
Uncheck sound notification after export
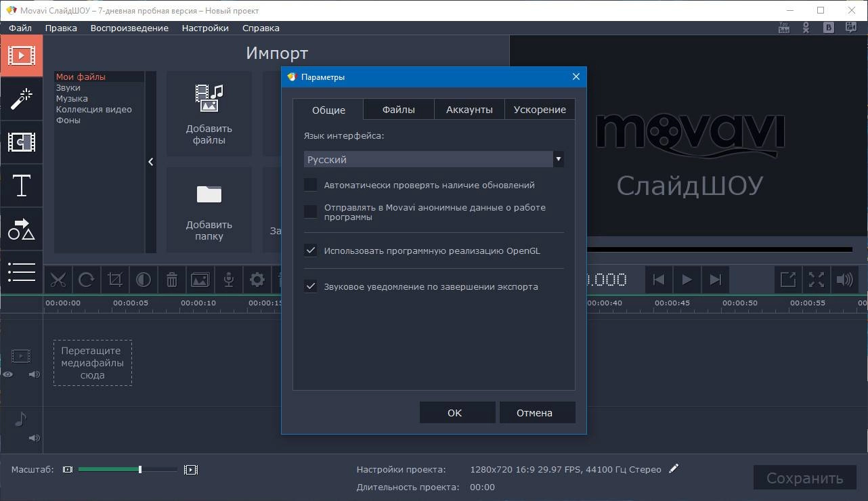310,286
